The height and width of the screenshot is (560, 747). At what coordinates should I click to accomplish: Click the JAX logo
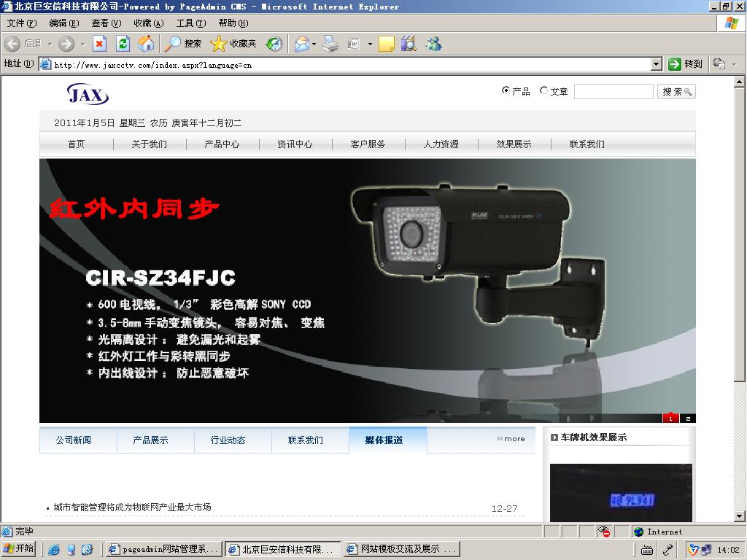coord(88,94)
